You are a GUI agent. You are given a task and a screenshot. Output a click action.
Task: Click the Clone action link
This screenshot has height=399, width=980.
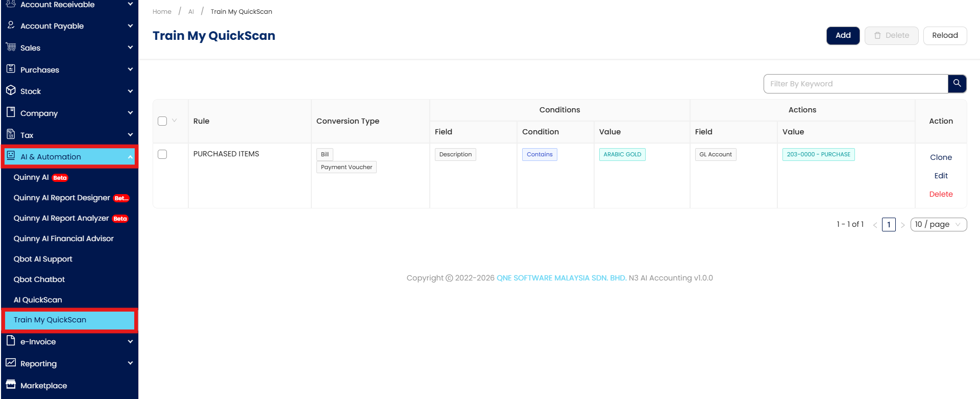click(941, 157)
